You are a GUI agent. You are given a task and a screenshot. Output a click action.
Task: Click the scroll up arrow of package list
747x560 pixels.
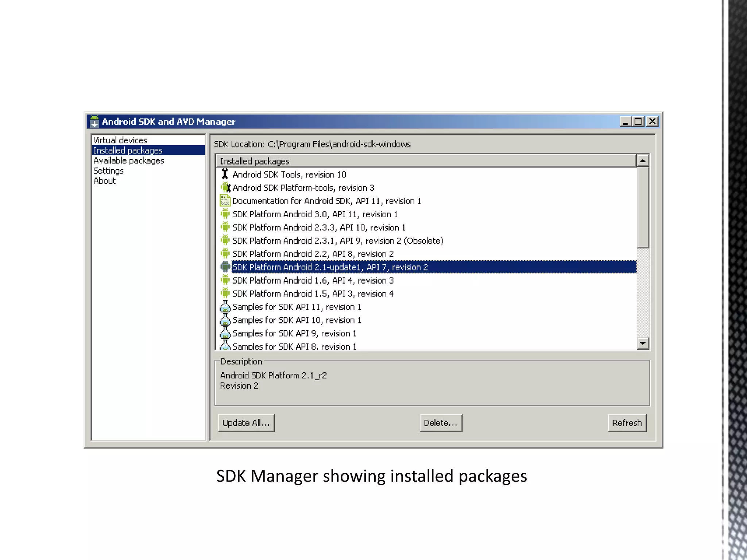click(x=643, y=161)
